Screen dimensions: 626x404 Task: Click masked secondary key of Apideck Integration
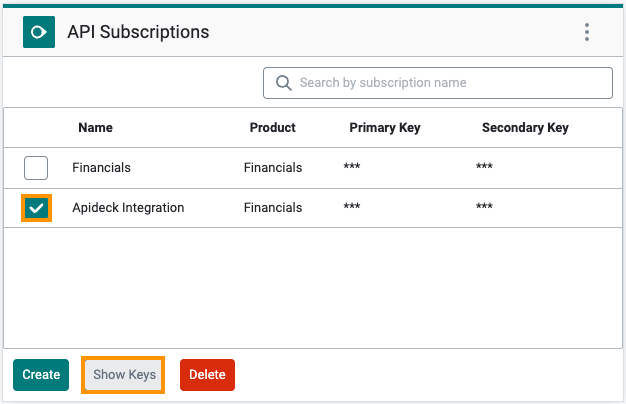coord(484,206)
